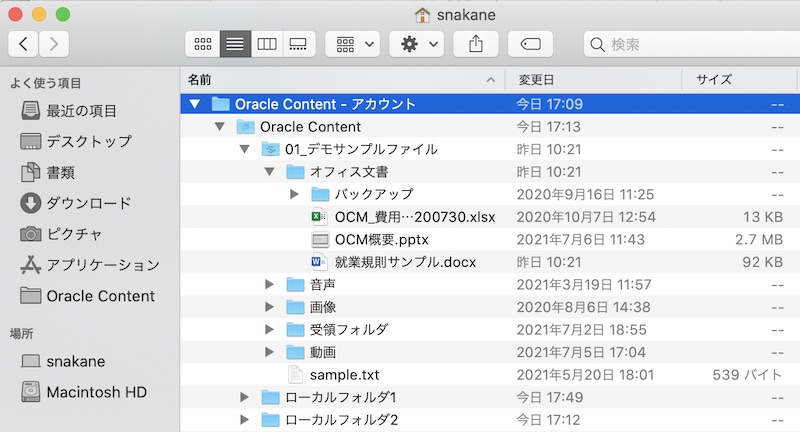Sort by 変更日 column header

coord(536,79)
